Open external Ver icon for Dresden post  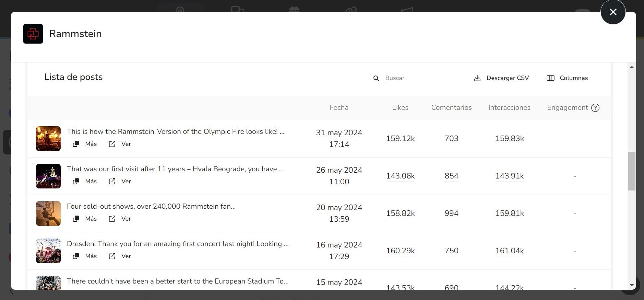pyautogui.click(x=112, y=256)
